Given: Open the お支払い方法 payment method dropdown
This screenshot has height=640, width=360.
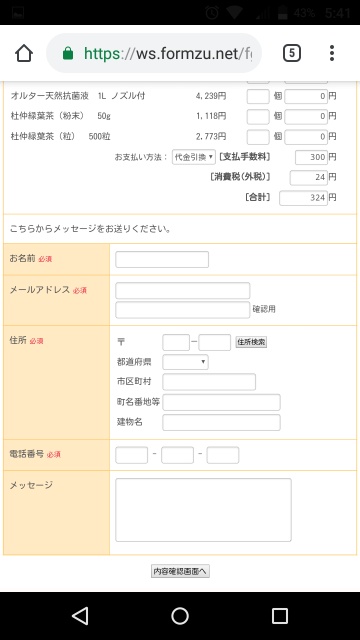Looking at the screenshot, I should (193, 157).
